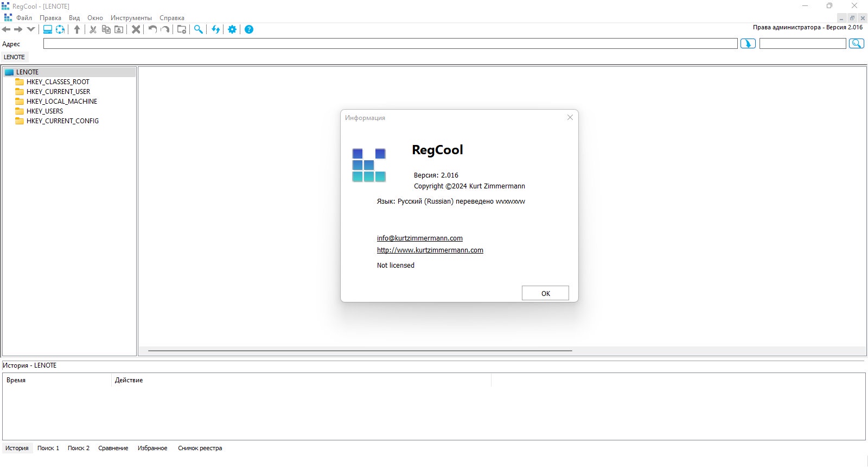Open search with the toolbar magnifier icon
This screenshot has height=467, width=868.
click(x=199, y=29)
